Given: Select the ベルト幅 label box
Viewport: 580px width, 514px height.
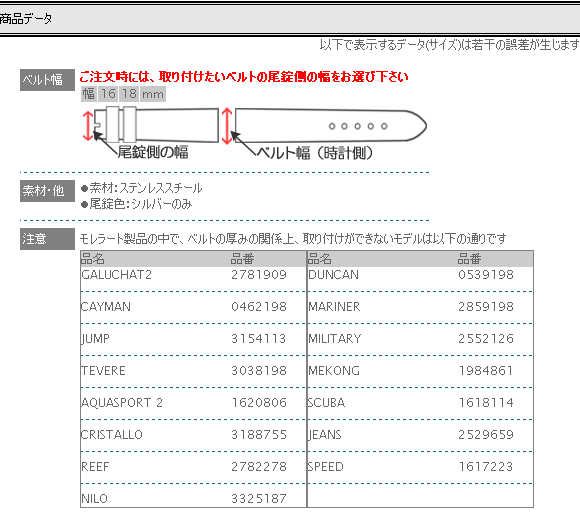Looking at the screenshot, I should (47, 80).
